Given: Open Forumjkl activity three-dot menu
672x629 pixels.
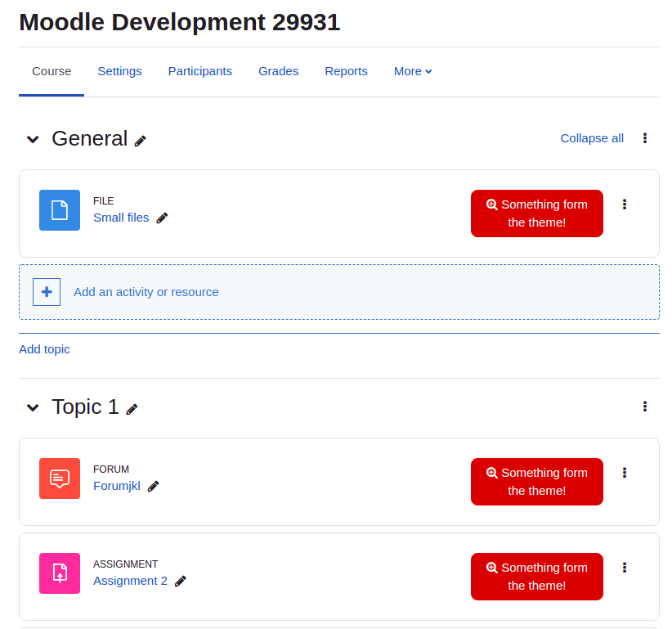Looking at the screenshot, I should click(x=625, y=473).
